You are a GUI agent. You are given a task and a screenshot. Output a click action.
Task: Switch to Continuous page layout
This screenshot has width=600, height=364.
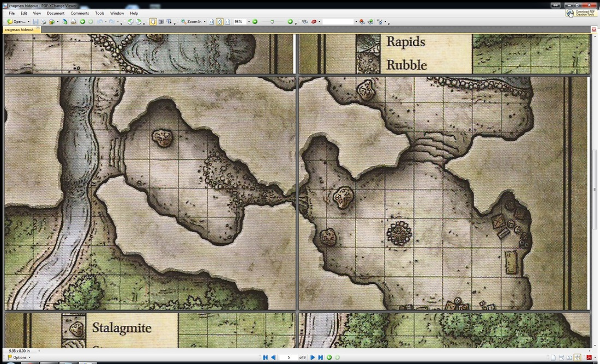(x=561, y=357)
